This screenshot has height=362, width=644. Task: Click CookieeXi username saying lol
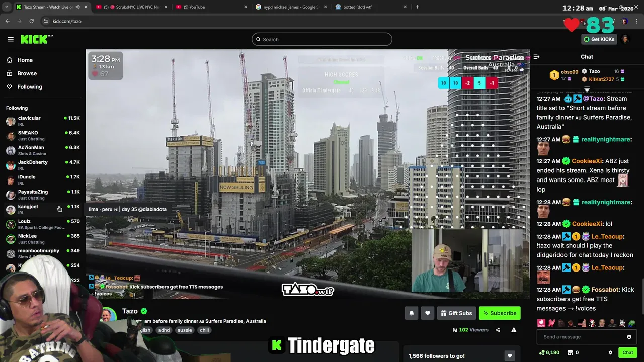point(587,224)
